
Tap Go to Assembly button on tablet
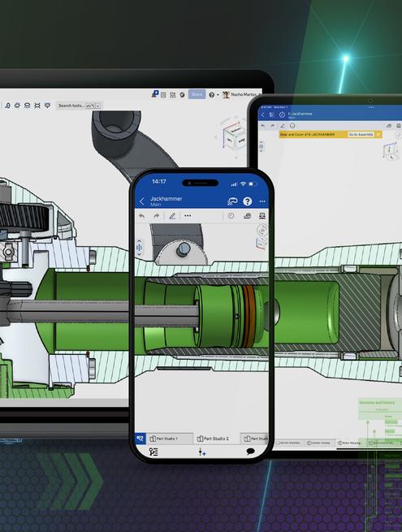pos(361,134)
